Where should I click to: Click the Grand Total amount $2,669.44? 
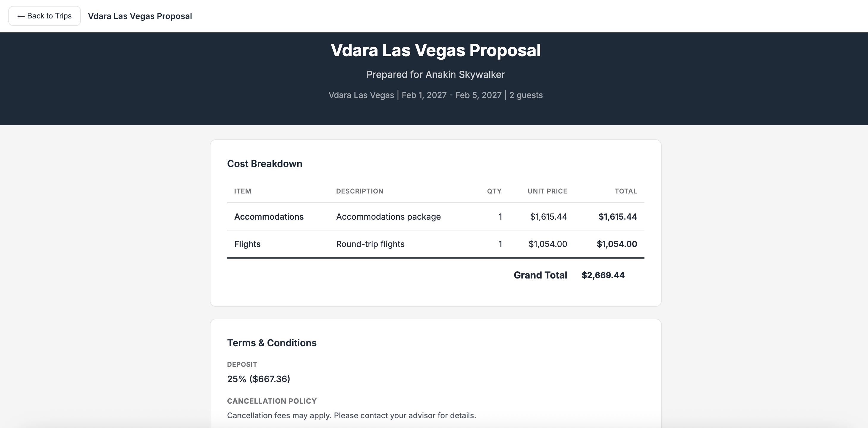pos(603,275)
